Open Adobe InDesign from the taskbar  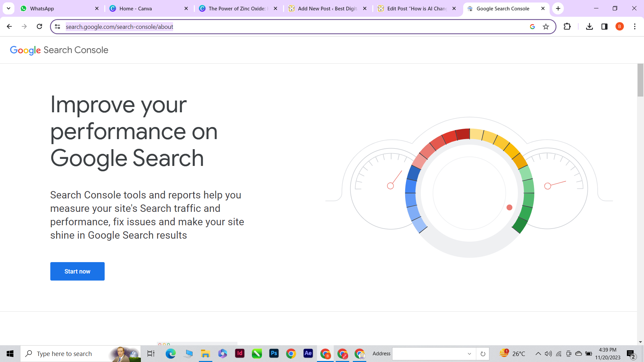coord(240,354)
